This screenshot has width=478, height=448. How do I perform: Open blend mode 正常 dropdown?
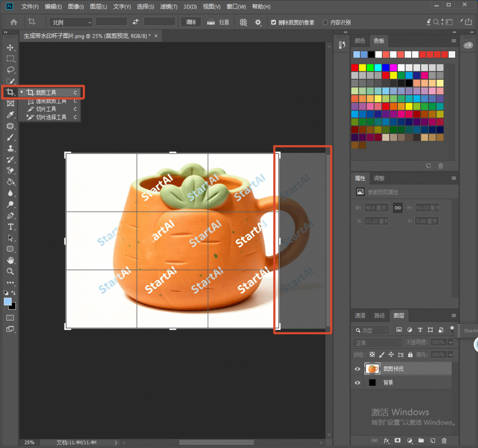(377, 343)
